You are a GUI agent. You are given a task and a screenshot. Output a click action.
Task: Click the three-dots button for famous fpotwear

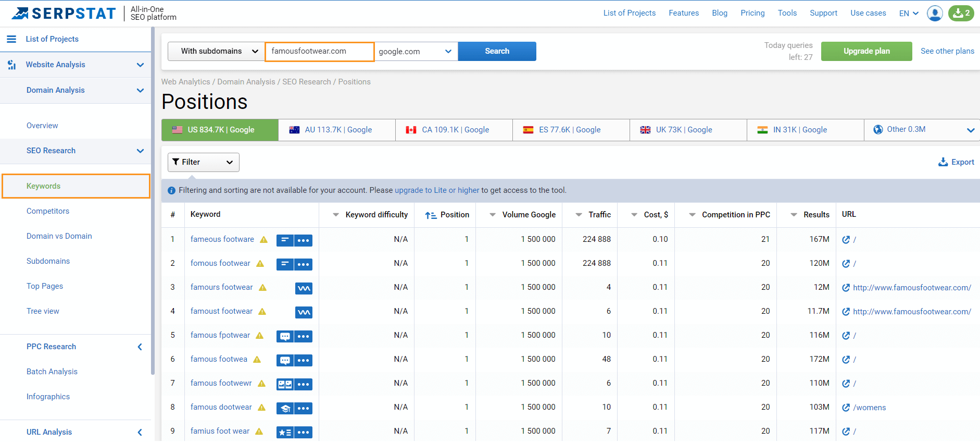304,336
